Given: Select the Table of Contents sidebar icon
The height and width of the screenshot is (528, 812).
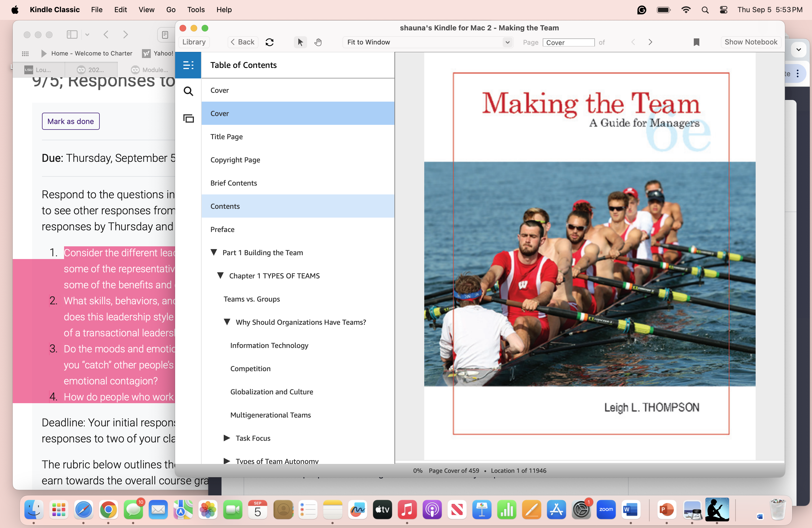Looking at the screenshot, I should click(x=188, y=65).
